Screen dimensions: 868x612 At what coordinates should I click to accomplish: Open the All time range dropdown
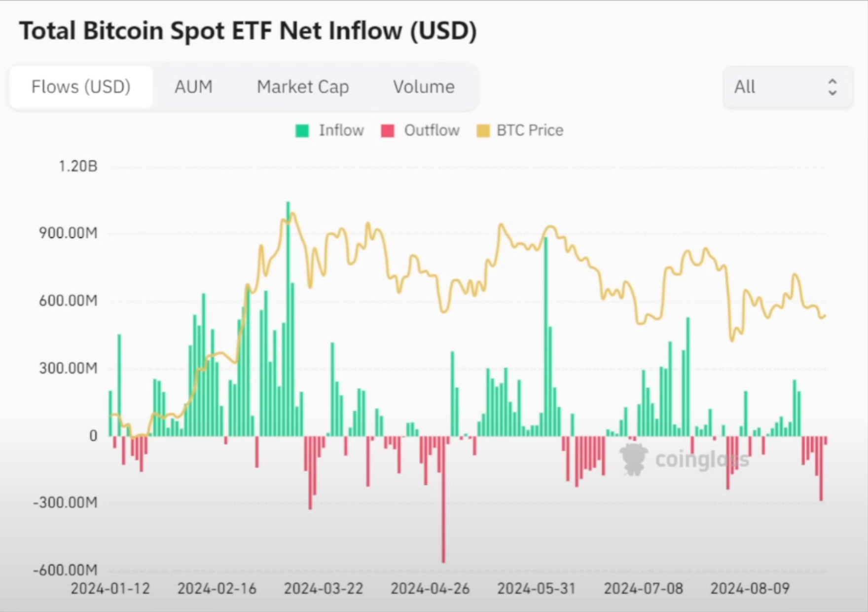click(x=788, y=87)
